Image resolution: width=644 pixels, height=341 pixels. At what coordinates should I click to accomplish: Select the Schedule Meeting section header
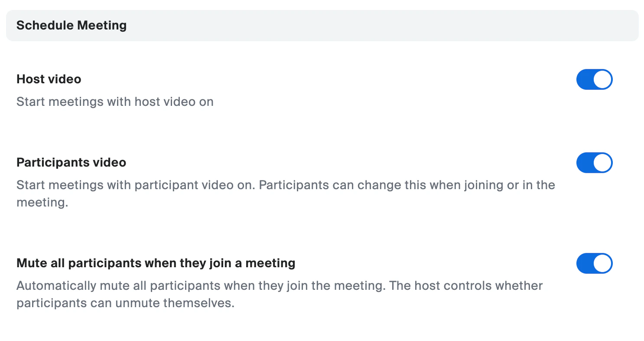click(71, 25)
